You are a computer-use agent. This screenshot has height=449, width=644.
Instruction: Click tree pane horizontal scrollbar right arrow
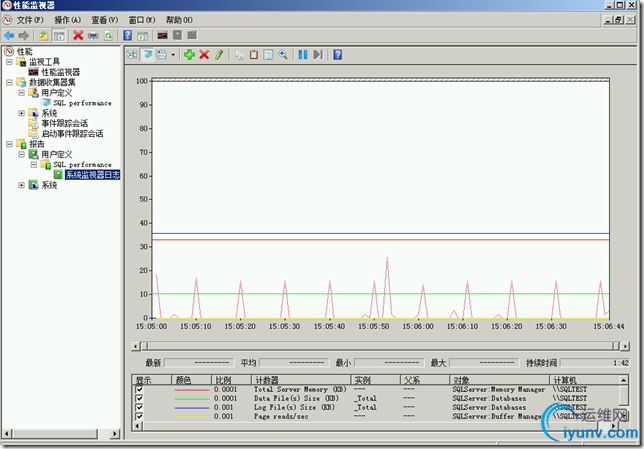115,433
